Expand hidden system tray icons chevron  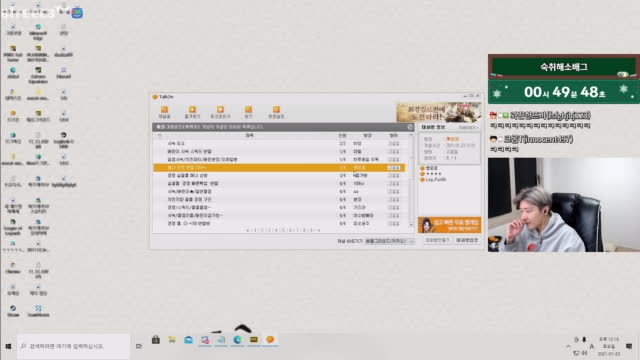point(568,346)
